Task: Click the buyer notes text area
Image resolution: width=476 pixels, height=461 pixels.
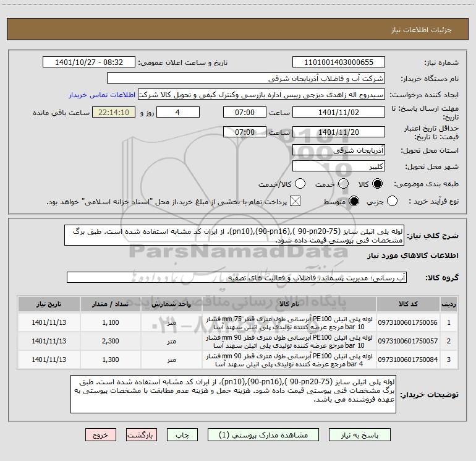Action: pos(233,394)
